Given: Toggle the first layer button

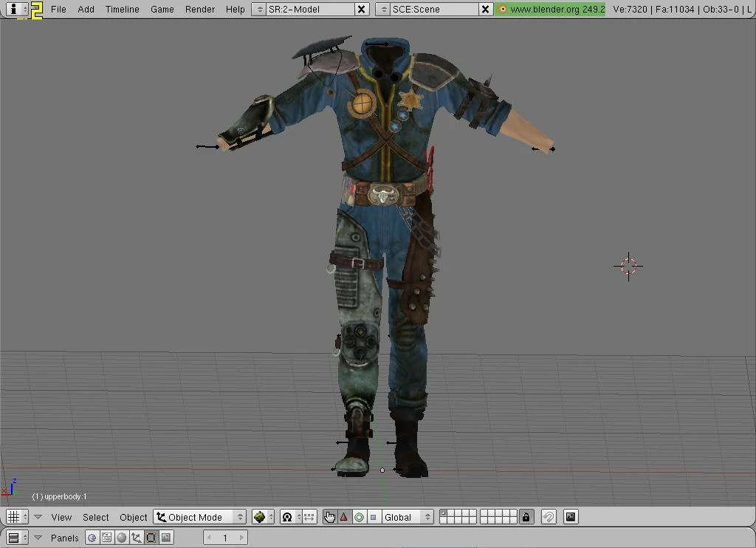Looking at the screenshot, I should (443, 513).
